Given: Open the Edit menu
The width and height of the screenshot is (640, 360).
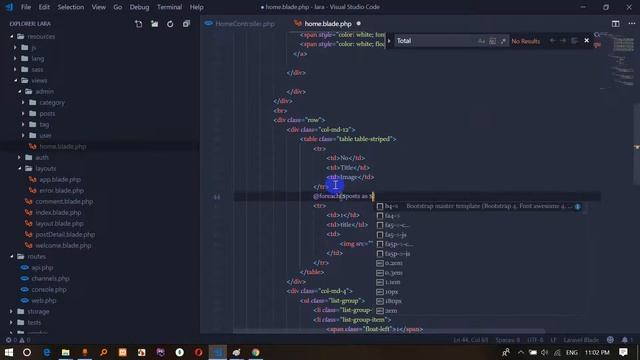Looking at the screenshot, I should coord(44,7).
